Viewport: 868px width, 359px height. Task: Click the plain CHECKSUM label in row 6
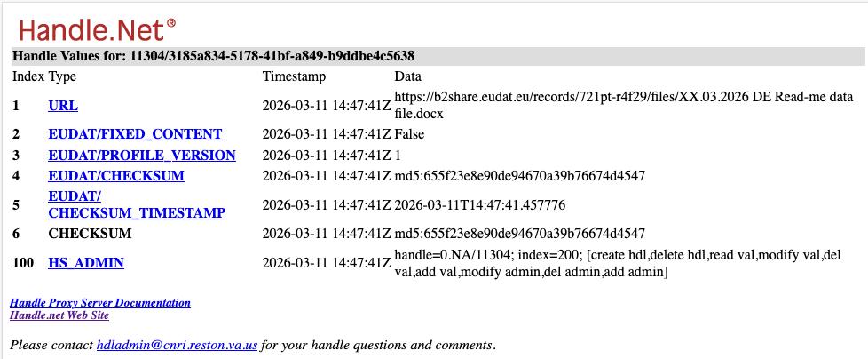tap(90, 234)
